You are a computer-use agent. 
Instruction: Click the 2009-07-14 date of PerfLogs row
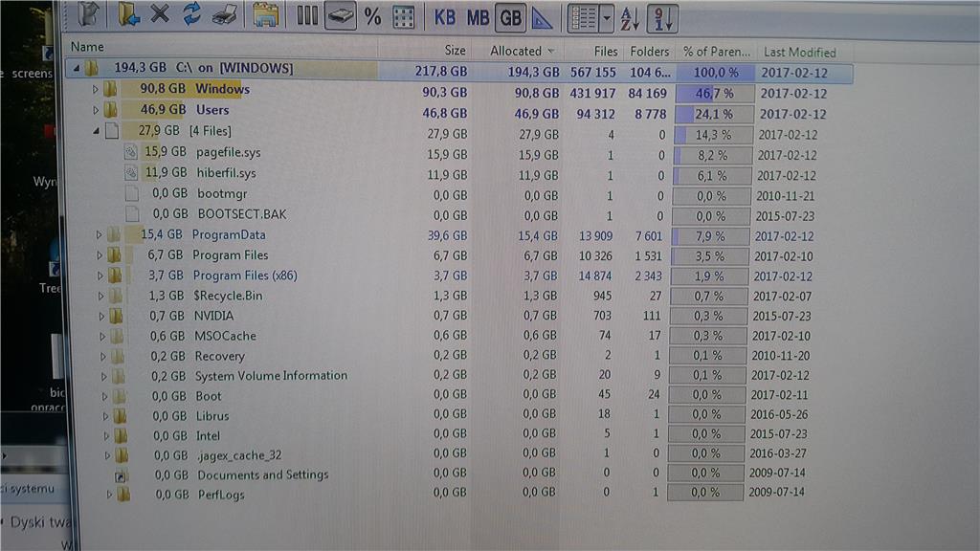click(777, 492)
